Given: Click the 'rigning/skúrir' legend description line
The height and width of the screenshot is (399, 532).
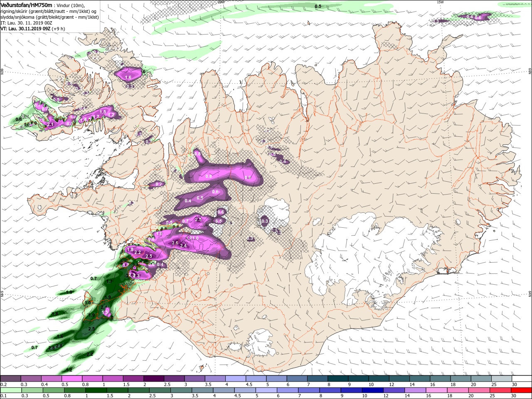Looking at the screenshot, I should pos(49,11).
